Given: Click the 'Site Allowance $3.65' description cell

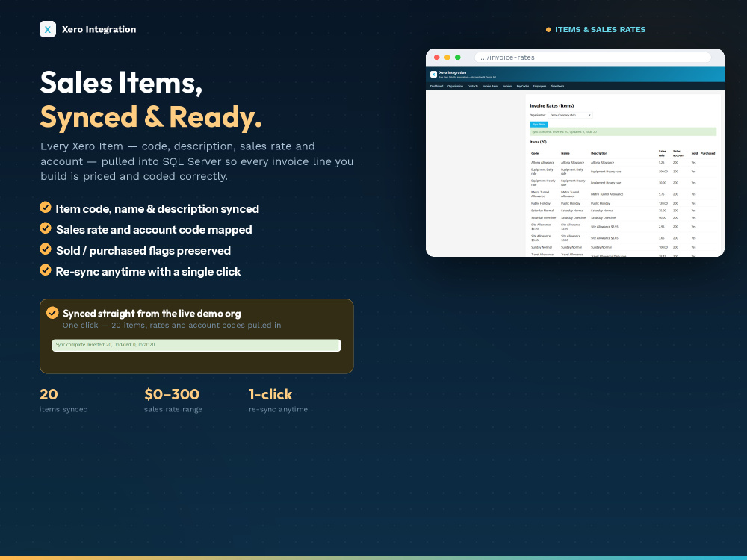Looking at the screenshot, I should pyautogui.click(x=604, y=238).
